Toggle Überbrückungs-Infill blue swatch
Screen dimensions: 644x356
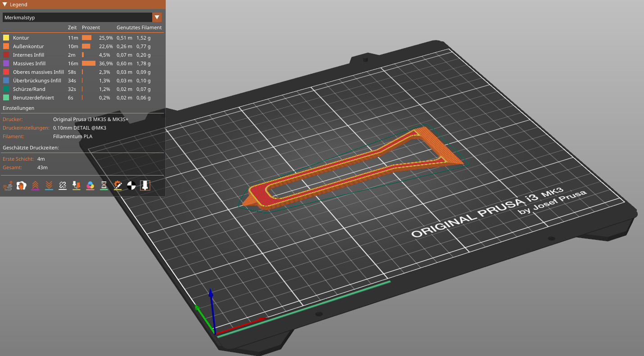(x=6, y=81)
